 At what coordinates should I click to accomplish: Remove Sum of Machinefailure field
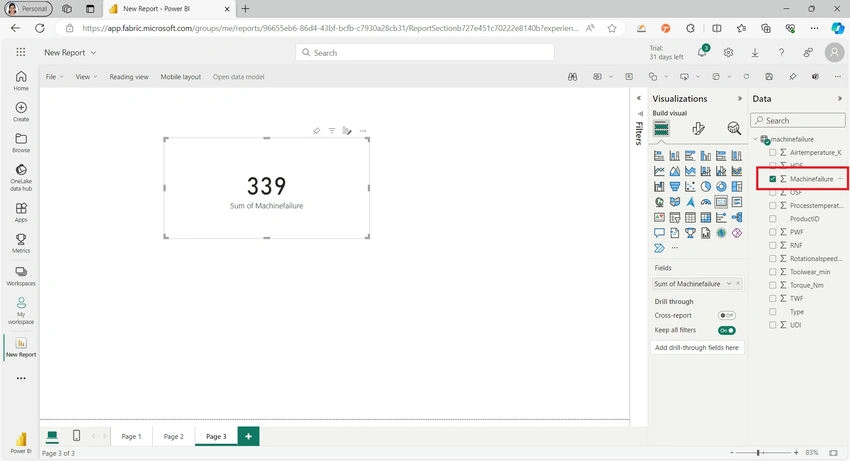click(738, 284)
